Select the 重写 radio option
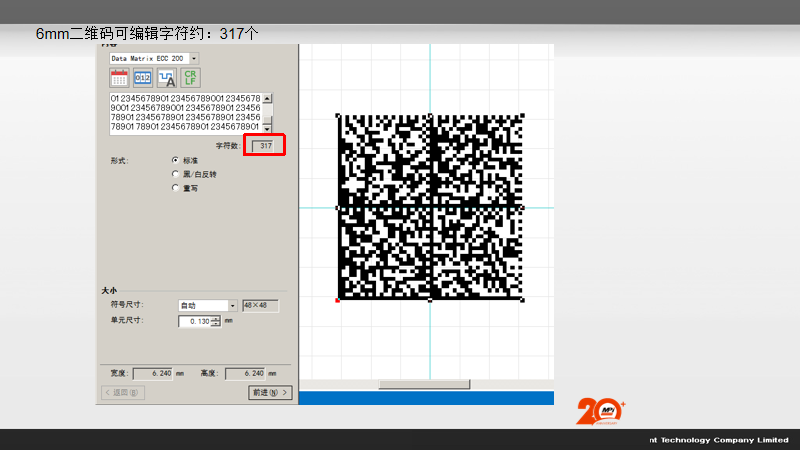800x450 pixels. pyautogui.click(x=176, y=187)
